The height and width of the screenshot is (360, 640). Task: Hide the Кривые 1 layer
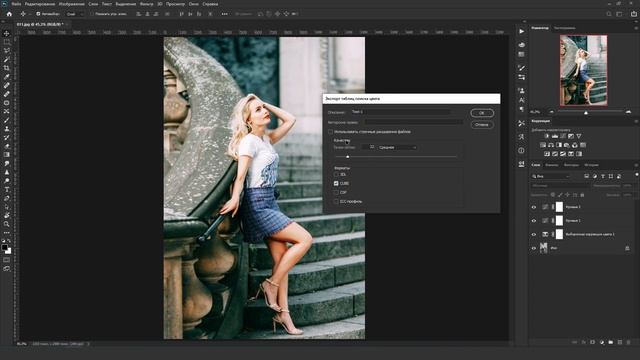click(533, 220)
